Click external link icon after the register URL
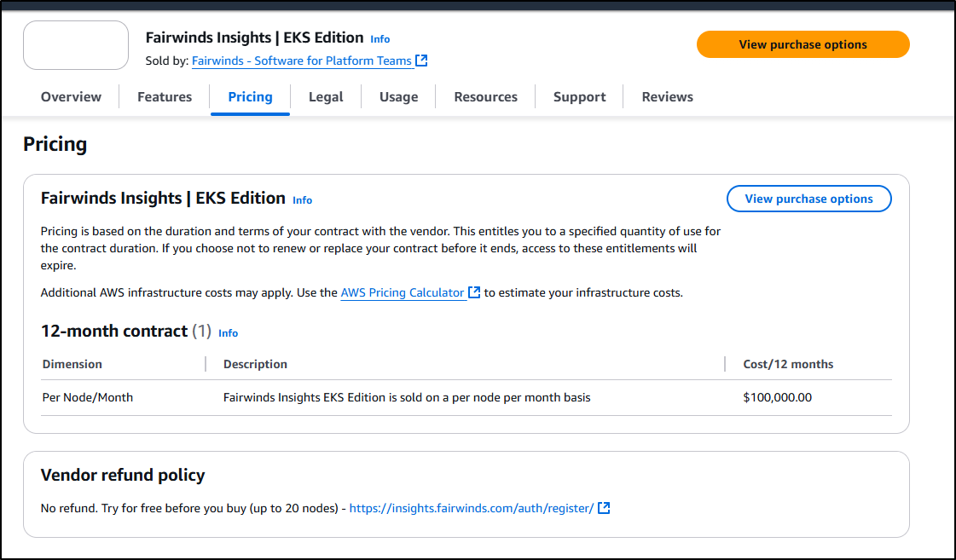This screenshot has width=956, height=560. tap(604, 508)
